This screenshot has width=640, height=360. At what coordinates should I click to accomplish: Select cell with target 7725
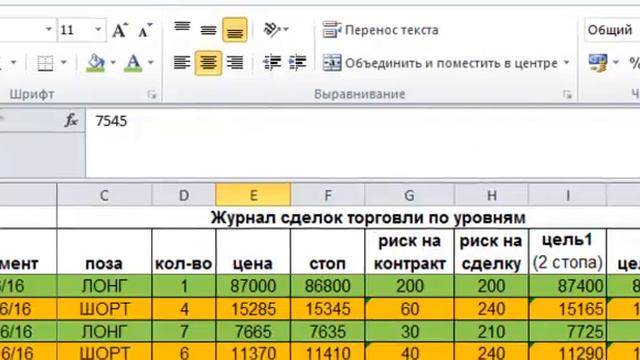[x=568, y=331]
